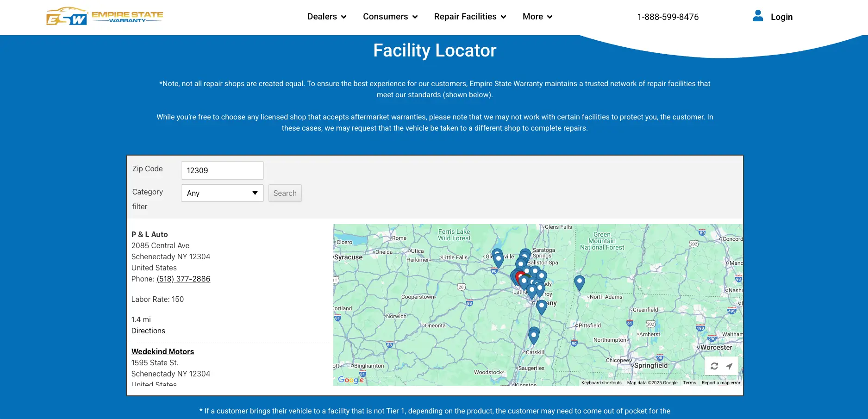This screenshot has height=419, width=868.
Task: Click the locate-me arrow icon on the map
Action: point(729,366)
